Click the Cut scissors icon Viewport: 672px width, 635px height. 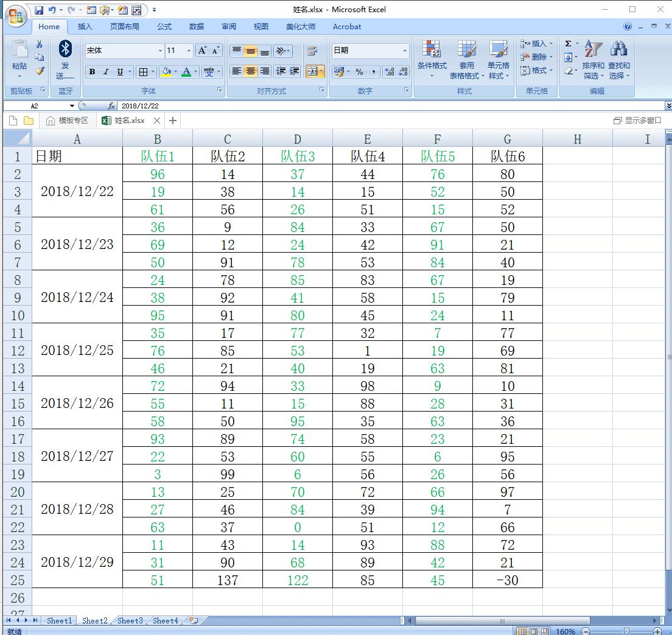pyautogui.click(x=40, y=44)
